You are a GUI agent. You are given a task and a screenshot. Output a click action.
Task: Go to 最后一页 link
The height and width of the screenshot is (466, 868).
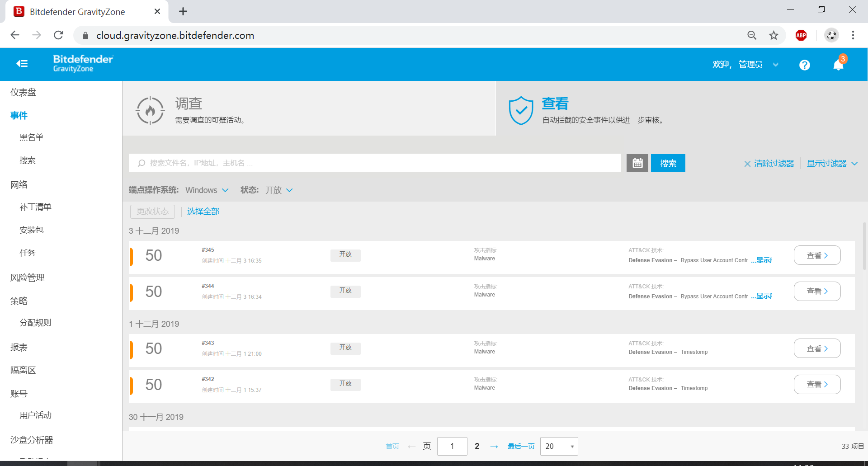[x=521, y=447]
